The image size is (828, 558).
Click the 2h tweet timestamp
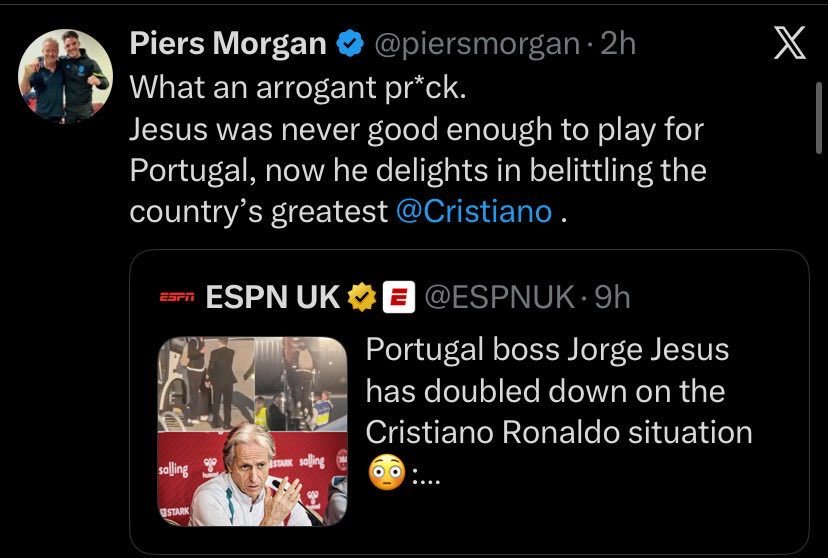[x=618, y=43]
